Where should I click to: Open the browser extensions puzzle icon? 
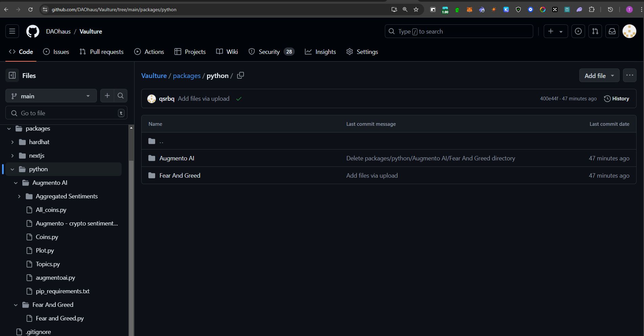click(591, 9)
